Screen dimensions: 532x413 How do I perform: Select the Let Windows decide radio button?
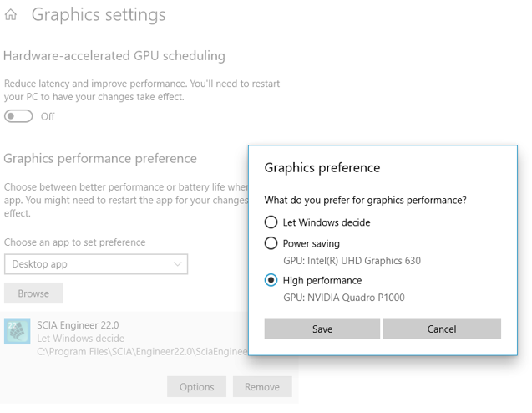point(271,222)
